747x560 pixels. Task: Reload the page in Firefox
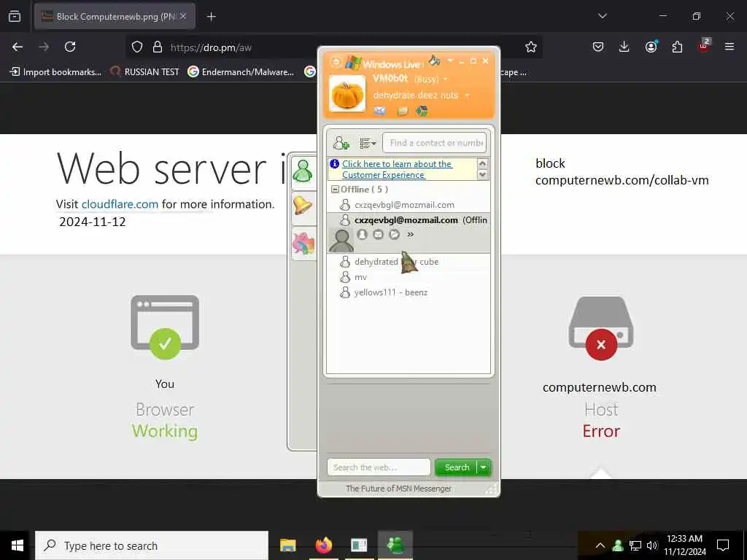[70, 47]
